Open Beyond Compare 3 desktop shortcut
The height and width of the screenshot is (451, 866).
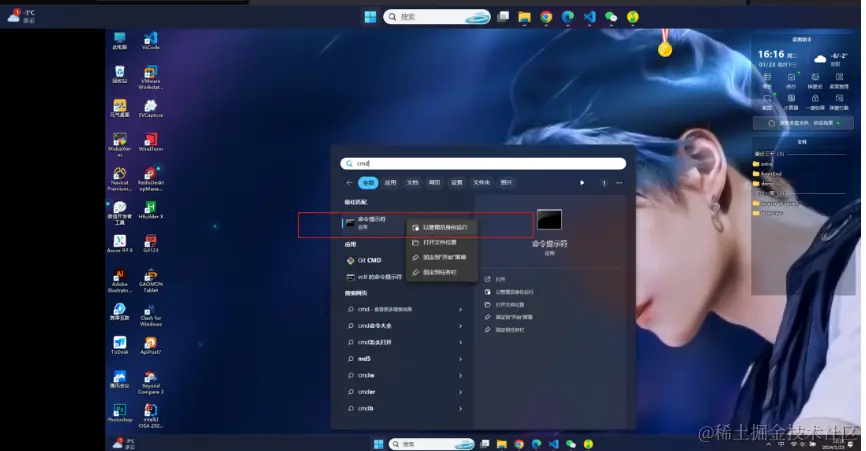coord(151,382)
